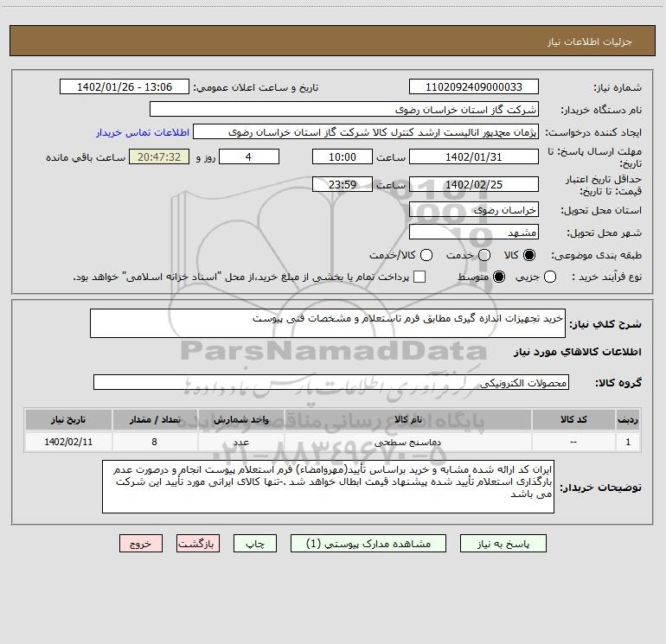The height and width of the screenshot is (644, 666).
Task: Open مشاهده مدارک پیوستی (1) button
Action: (368, 544)
